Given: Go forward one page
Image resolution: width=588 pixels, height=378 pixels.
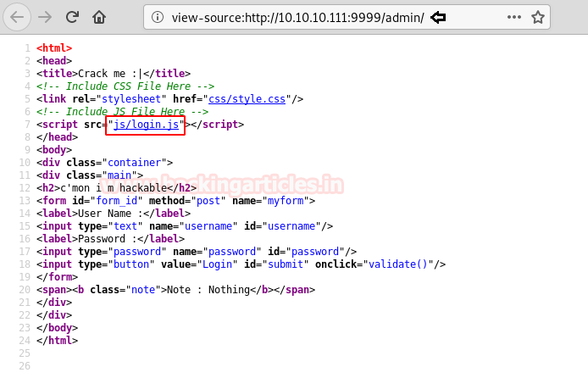Looking at the screenshot, I should tap(45, 17).
